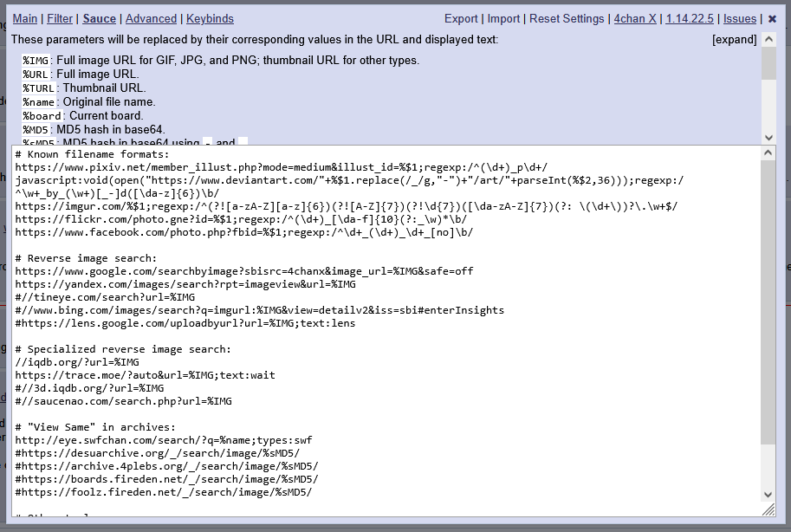Click the %board parameter code

coord(42,116)
